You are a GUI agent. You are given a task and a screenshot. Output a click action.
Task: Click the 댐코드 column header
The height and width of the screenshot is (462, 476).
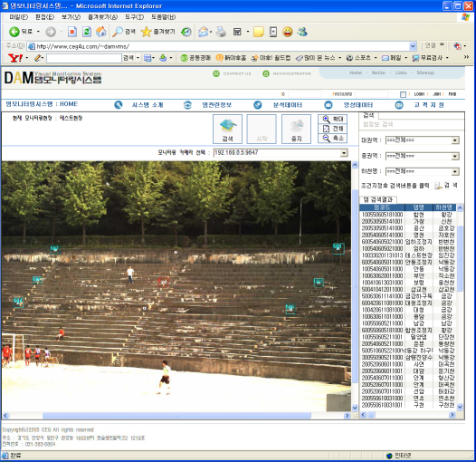pyautogui.click(x=382, y=207)
